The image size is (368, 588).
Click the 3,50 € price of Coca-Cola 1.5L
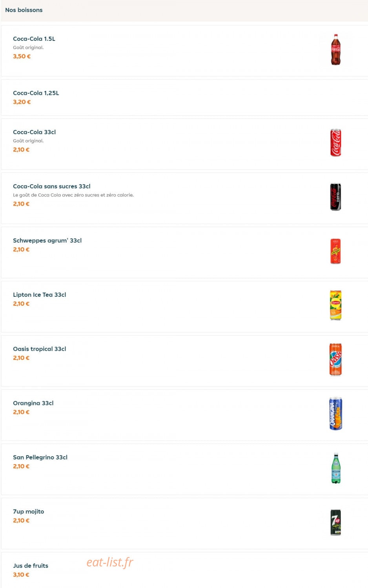tap(22, 56)
